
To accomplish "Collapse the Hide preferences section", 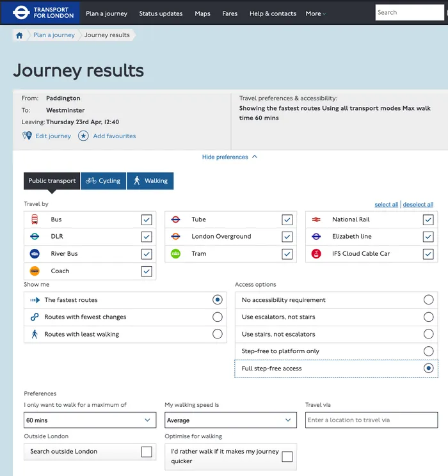I will (230, 157).
